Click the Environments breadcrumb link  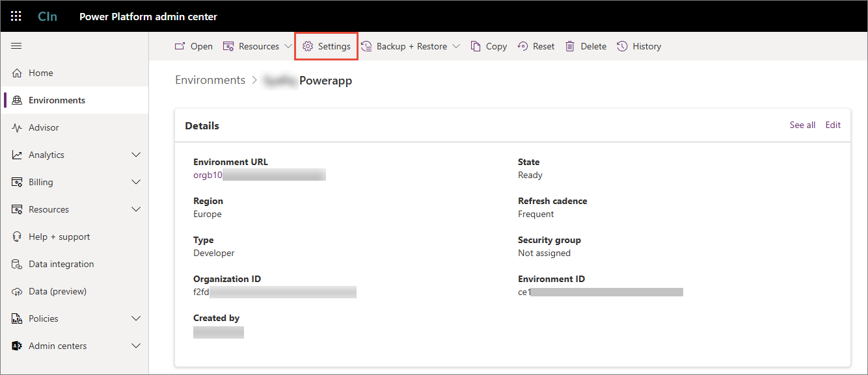(x=210, y=80)
